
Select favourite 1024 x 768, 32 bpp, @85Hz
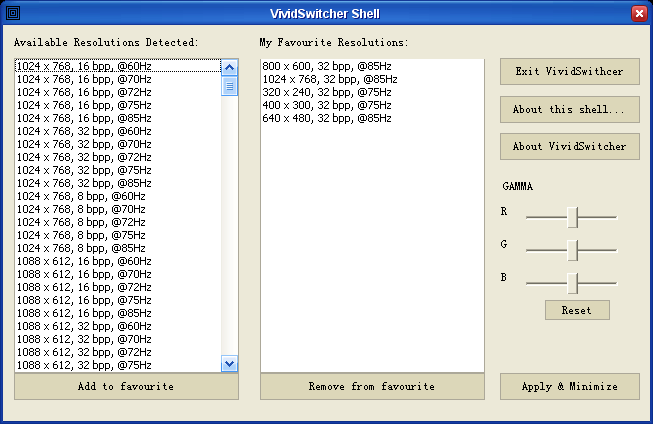372,79
